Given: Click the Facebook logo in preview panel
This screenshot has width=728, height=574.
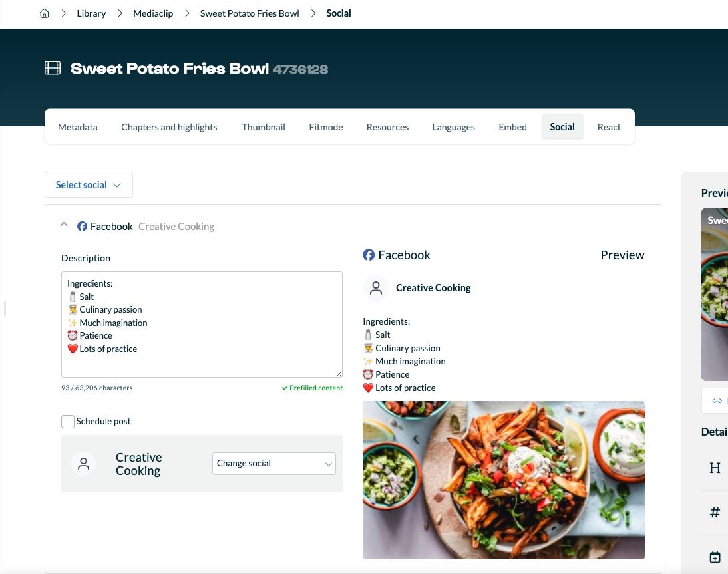Looking at the screenshot, I should tap(369, 255).
